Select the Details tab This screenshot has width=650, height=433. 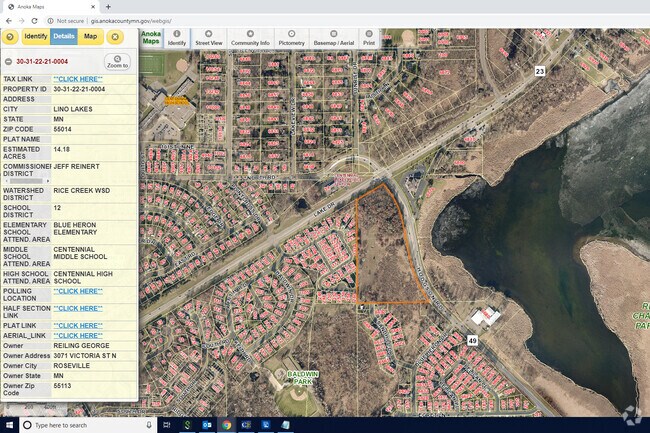coord(64,37)
